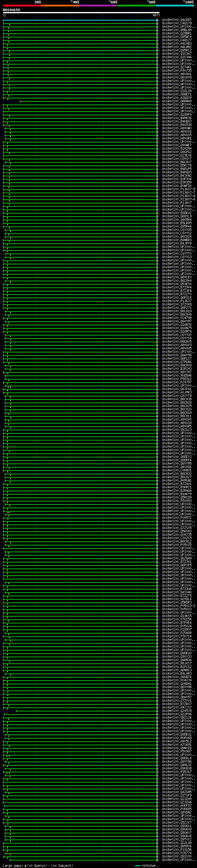The height and width of the screenshot is (868, 197).
Task: Click hit label UniRef100_Q28BR1
Action: [x=176, y=34]
